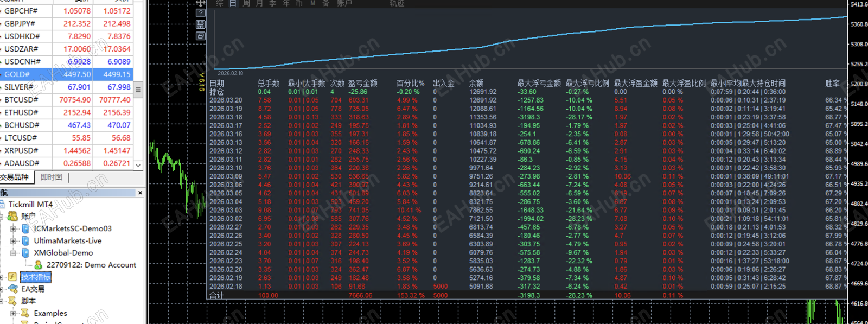This screenshot has height=324, width=868.
Task: Click the EA交易 hat icon
Action: pyautogui.click(x=13, y=289)
